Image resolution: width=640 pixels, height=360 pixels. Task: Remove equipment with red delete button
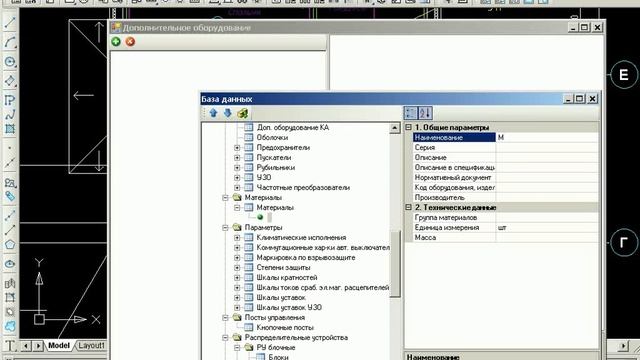[130, 41]
